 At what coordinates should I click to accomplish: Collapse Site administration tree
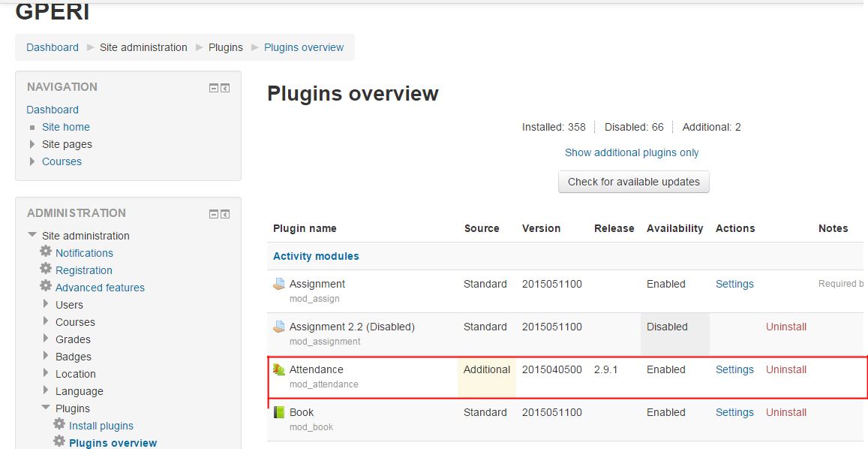(x=32, y=235)
